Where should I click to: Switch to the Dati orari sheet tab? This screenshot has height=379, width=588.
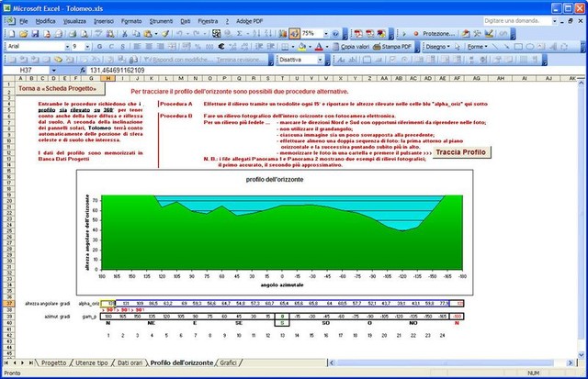pos(130,362)
